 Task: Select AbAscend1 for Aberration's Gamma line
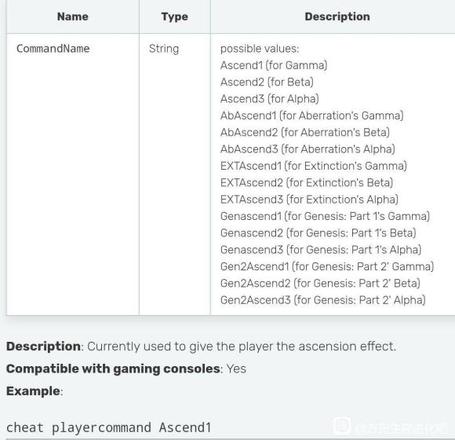(312, 116)
